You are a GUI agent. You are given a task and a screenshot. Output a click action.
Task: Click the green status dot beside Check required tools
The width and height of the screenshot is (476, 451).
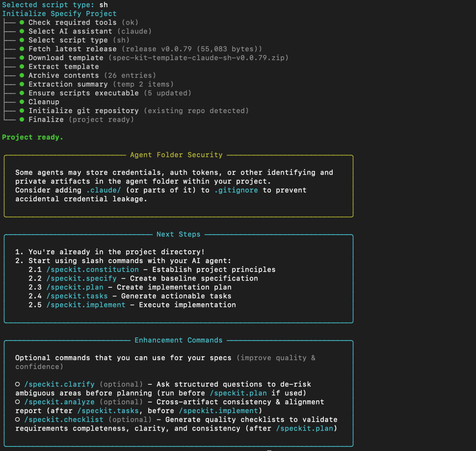pyautogui.click(x=22, y=22)
